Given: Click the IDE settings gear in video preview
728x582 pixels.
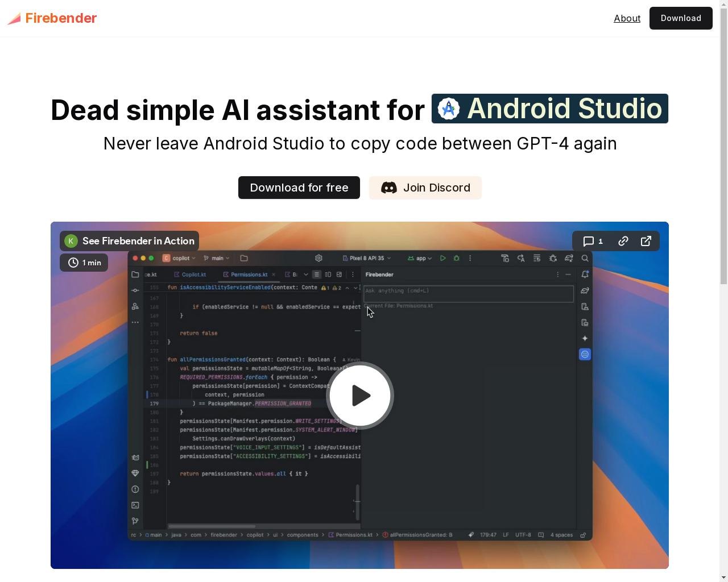Looking at the screenshot, I should coord(318,258).
